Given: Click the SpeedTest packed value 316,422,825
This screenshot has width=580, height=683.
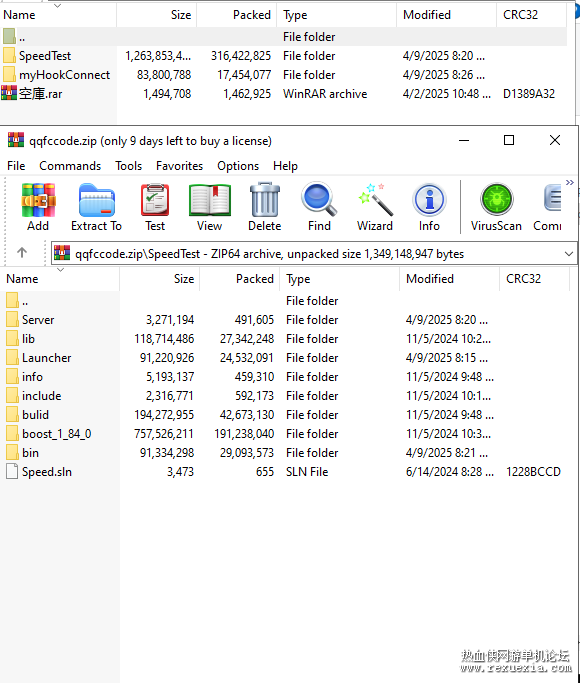Looking at the screenshot, I should [241, 56].
